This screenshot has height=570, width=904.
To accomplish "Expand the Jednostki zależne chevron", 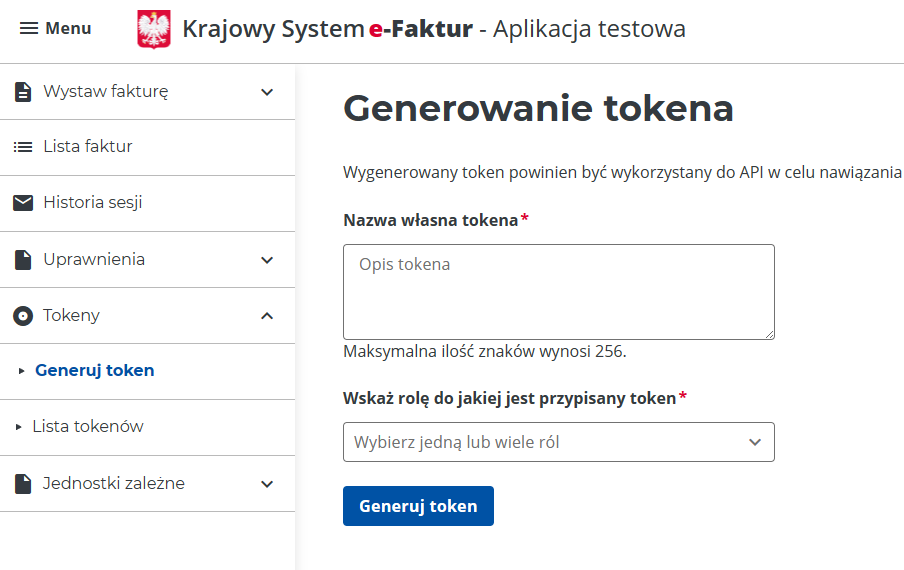I will [267, 484].
